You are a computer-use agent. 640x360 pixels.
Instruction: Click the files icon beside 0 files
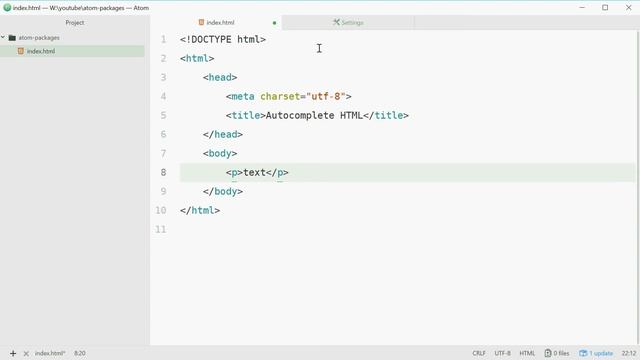(x=548, y=353)
